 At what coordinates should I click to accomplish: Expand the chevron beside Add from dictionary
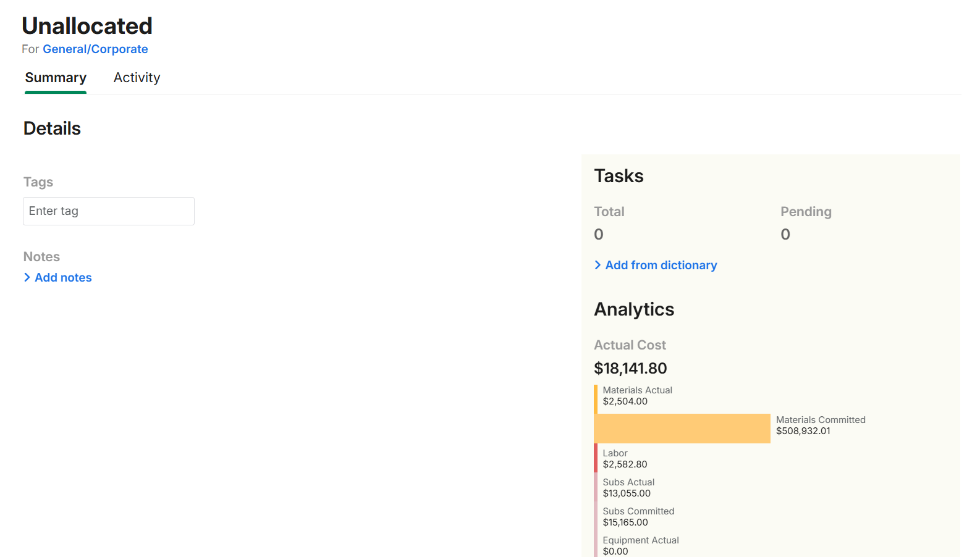pyautogui.click(x=598, y=266)
